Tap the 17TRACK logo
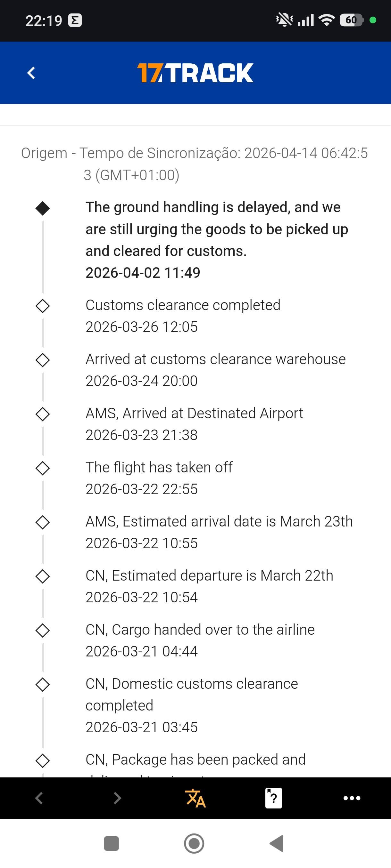Viewport: 391px width, 868px height. tap(195, 73)
